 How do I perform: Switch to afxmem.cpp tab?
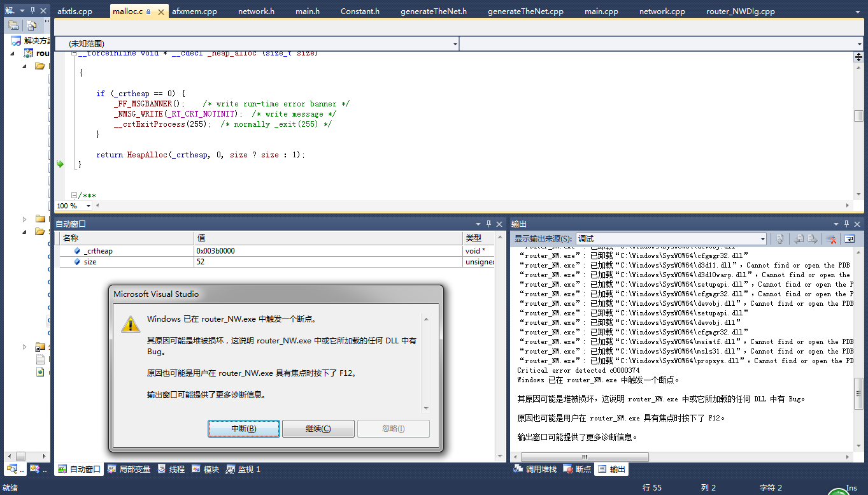click(x=194, y=11)
